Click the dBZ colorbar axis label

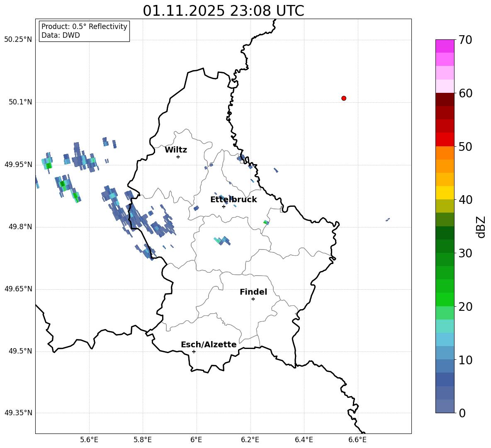pos(481,227)
